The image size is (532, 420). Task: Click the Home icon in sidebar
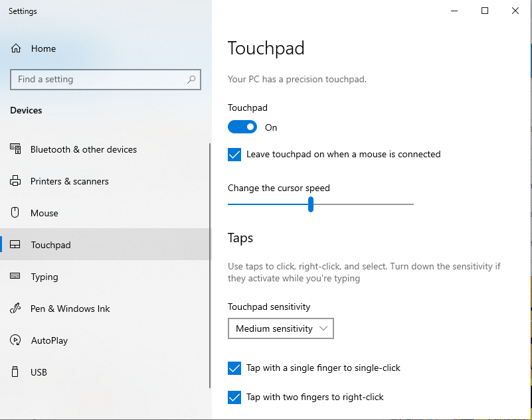pos(16,48)
